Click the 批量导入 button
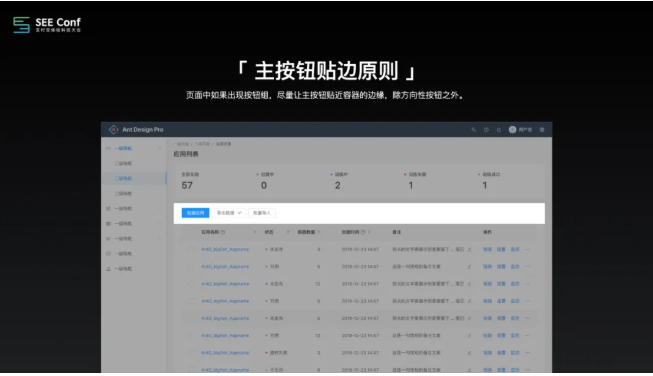Viewport: 653px width, 376px height. pyautogui.click(x=262, y=213)
